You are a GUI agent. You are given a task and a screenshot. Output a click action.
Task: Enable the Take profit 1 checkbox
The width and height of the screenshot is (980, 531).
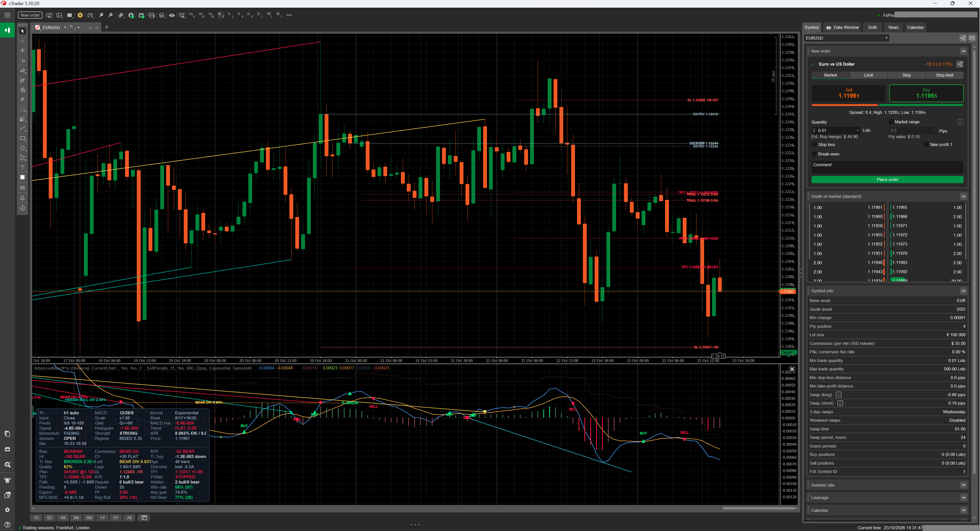926,145
